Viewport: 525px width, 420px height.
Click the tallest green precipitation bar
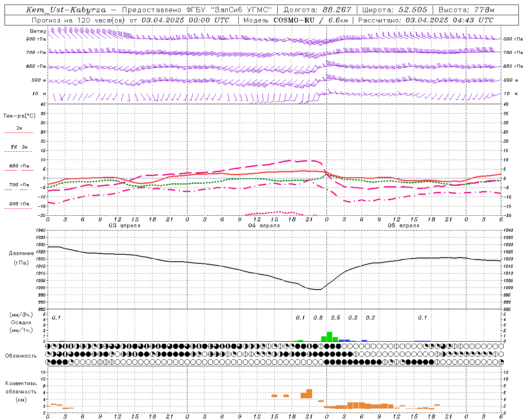(329, 337)
